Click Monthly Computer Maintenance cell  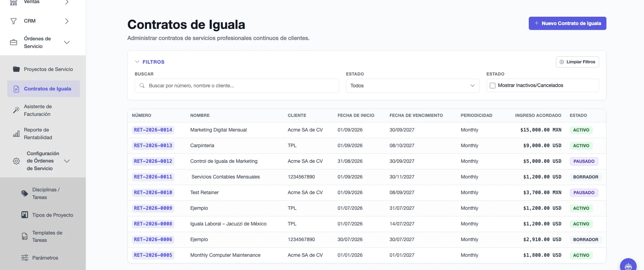pyautogui.click(x=225, y=255)
